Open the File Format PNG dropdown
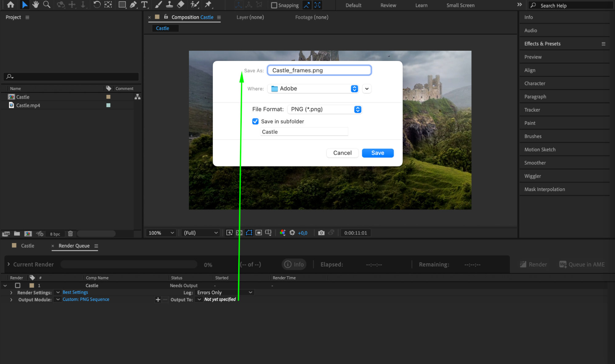Image resolution: width=615 pixels, height=364 pixels. [x=325, y=109]
